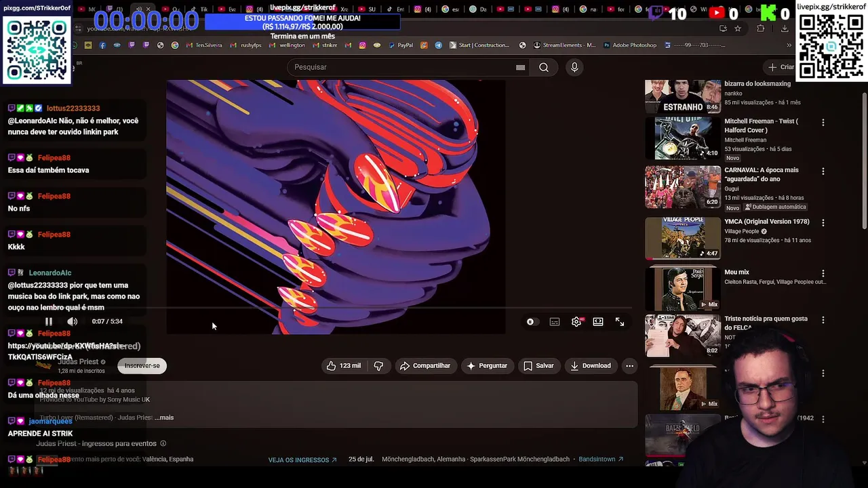Open browser downloads arrow icon

coord(785,28)
